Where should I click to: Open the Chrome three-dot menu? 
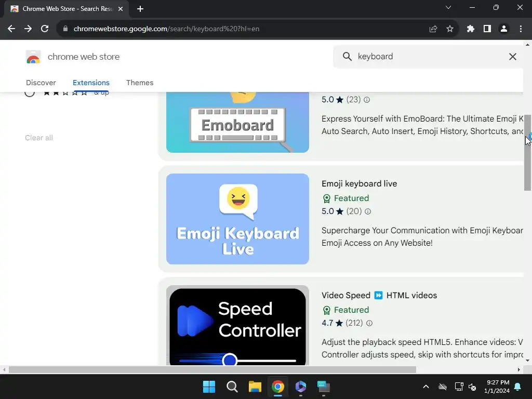521,29
